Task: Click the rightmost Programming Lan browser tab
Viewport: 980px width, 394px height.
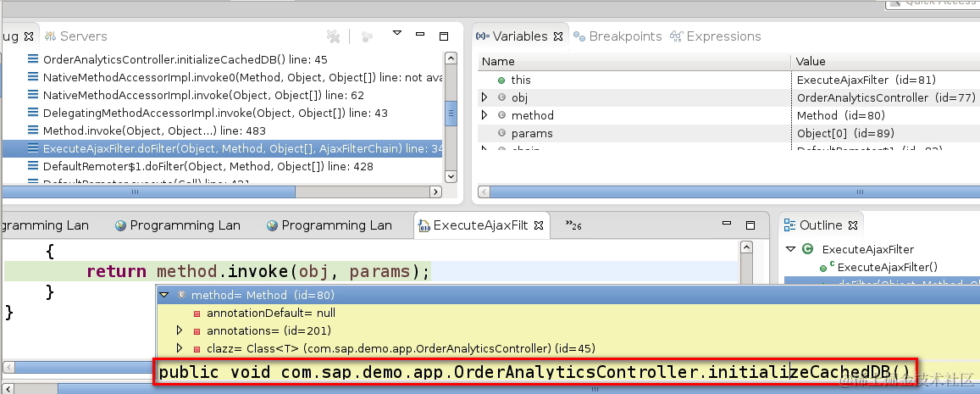Action: pyautogui.click(x=329, y=225)
